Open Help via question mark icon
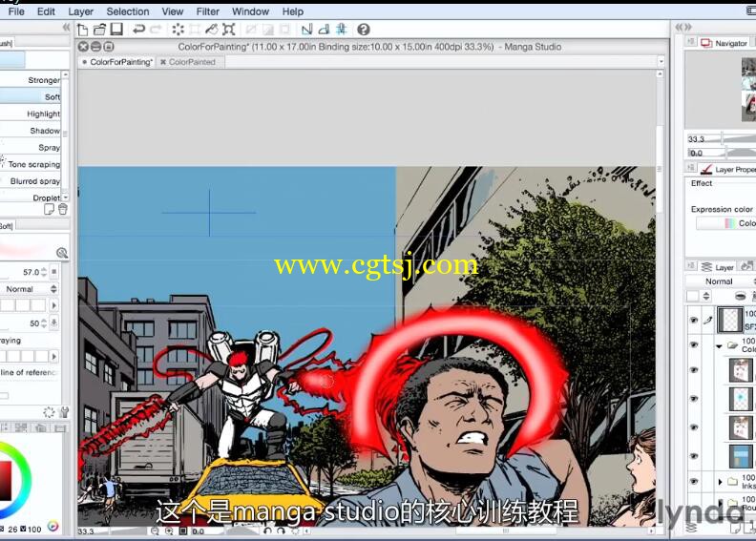The height and width of the screenshot is (541, 756). (364, 30)
